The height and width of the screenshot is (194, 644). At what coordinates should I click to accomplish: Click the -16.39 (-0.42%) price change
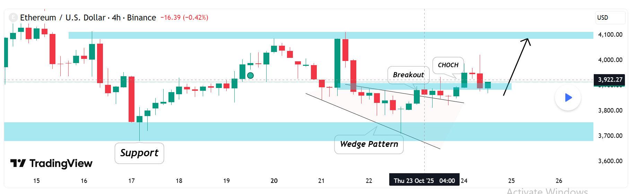coord(184,18)
